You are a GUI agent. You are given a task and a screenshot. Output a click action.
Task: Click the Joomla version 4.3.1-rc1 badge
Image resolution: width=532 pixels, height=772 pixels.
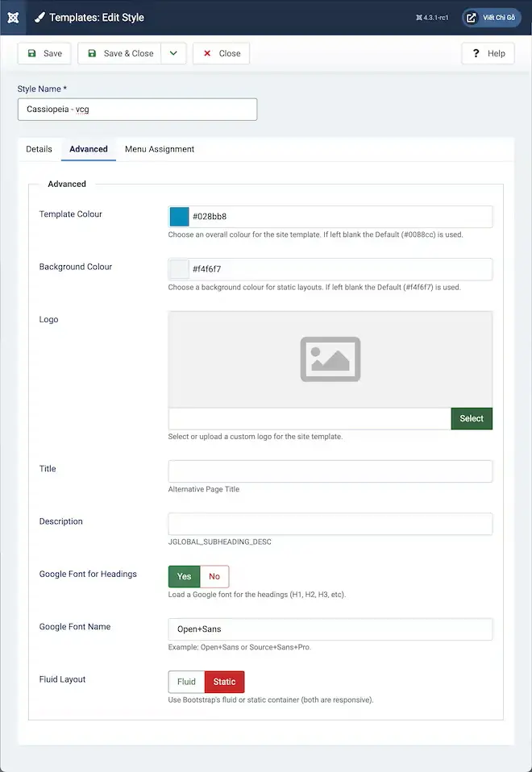pyautogui.click(x=432, y=17)
